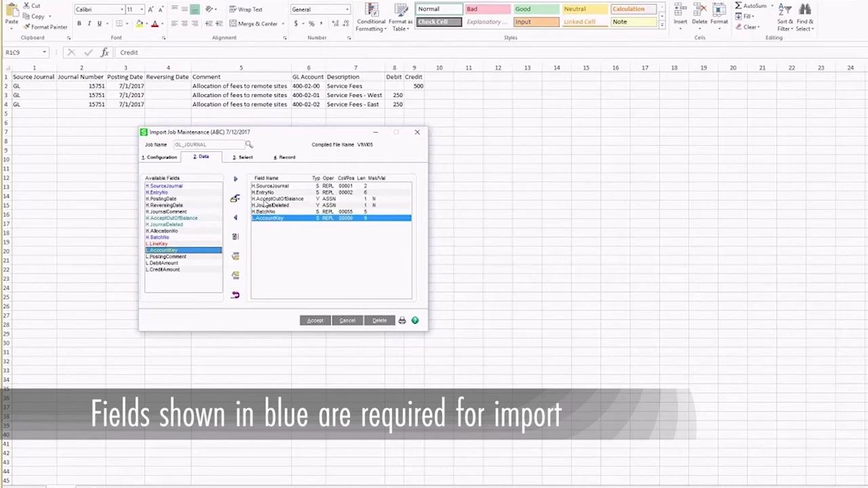The image size is (868, 488).
Task: Open the 4. Record tab
Action: coord(284,157)
